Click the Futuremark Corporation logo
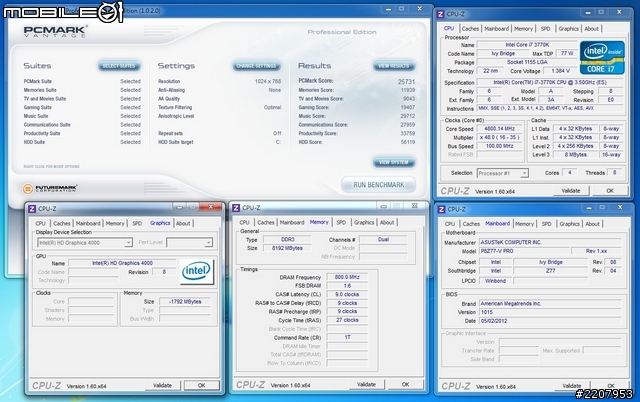Image resolution: width=640 pixels, height=402 pixels. (x=50, y=189)
